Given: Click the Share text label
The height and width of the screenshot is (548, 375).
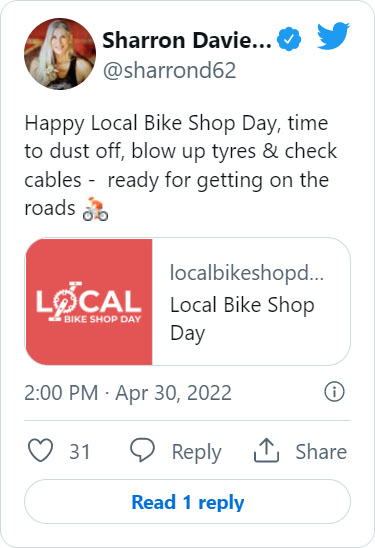Looking at the screenshot, I should point(321,451).
